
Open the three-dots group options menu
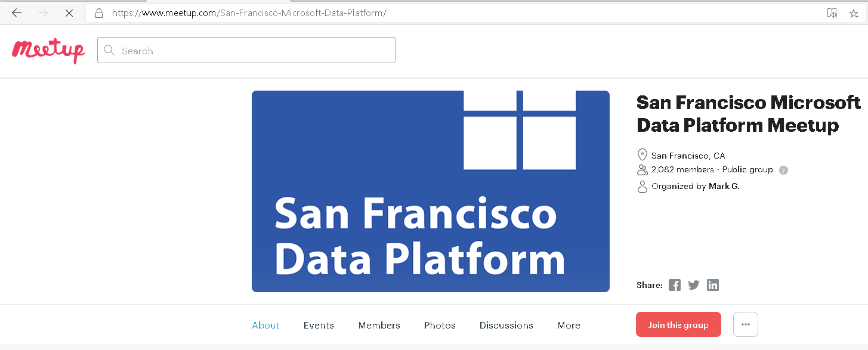click(x=745, y=324)
